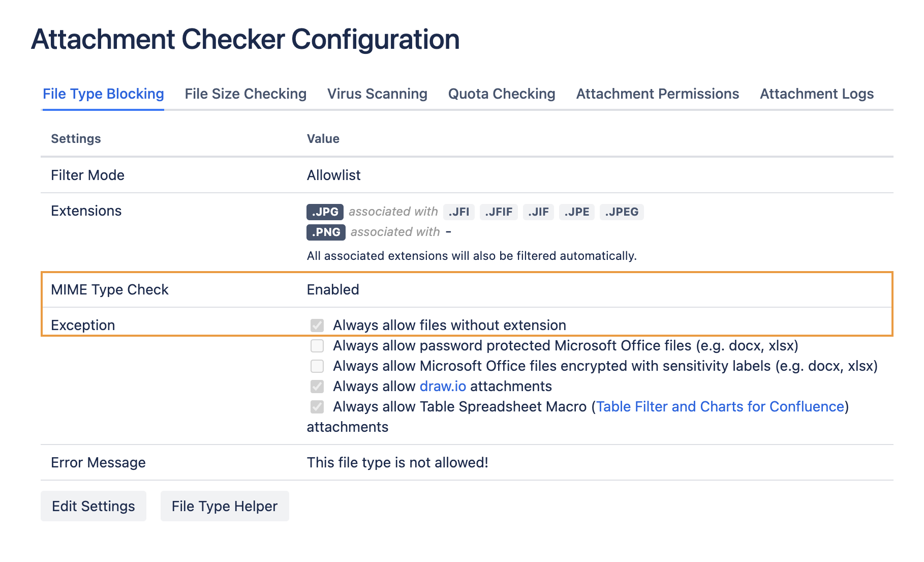
Task: Open the Virus Scanning tab
Action: click(377, 94)
